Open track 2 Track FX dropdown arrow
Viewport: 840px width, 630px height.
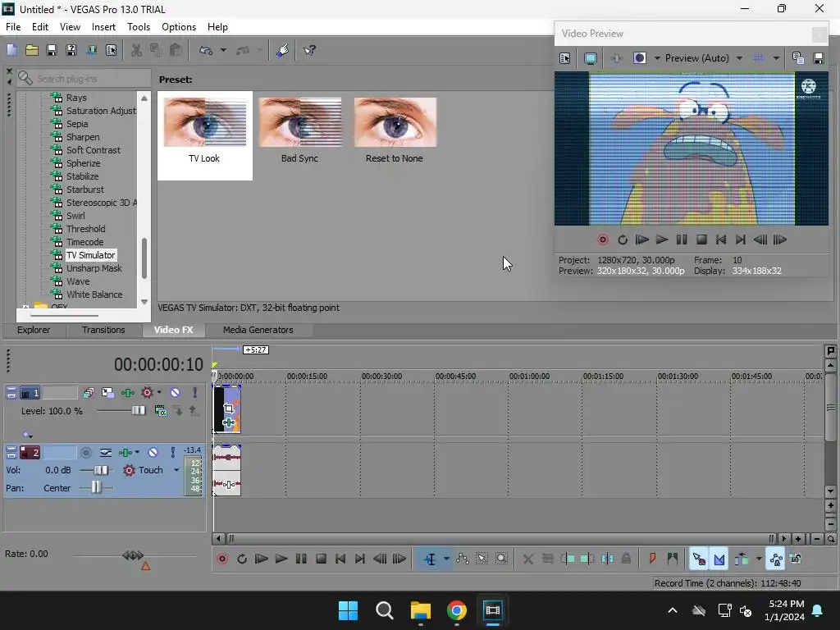coord(137,453)
